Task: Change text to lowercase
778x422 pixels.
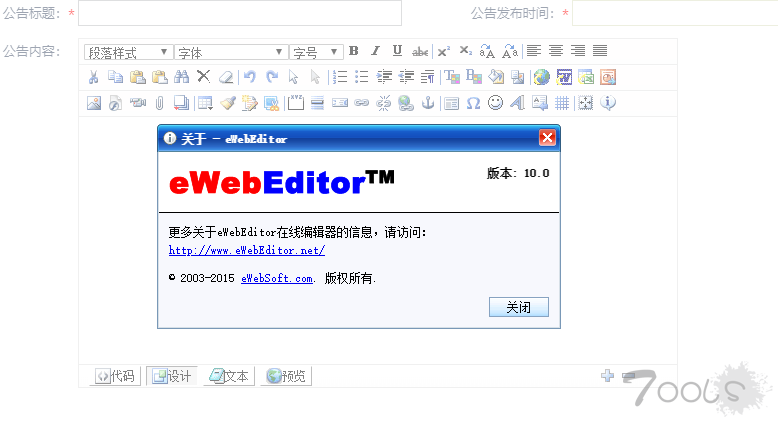Action: click(x=510, y=51)
